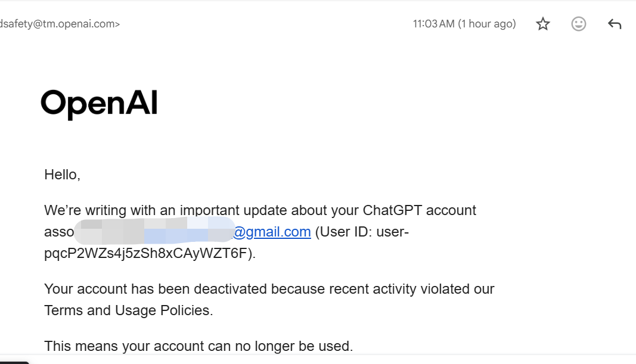The height and width of the screenshot is (364, 636).
Task: Click the word 'asso' before the blur
Action: pyautogui.click(x=59, y=232)
